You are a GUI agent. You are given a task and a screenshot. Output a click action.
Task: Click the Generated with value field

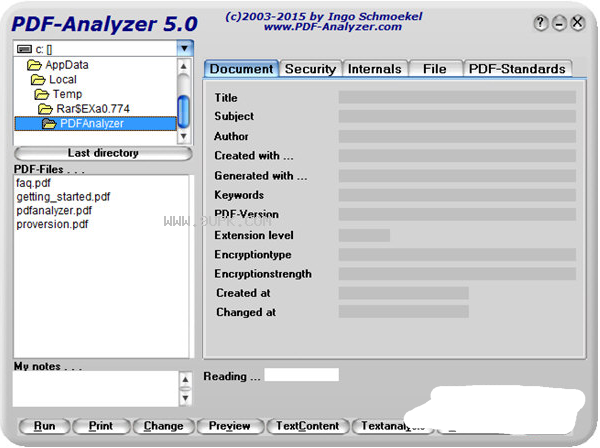[457, 176]
